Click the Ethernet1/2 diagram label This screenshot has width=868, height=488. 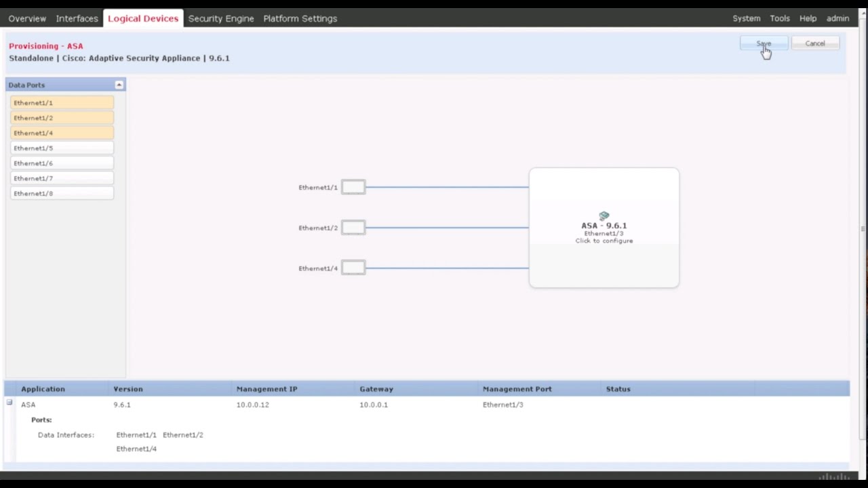(318, 228)
